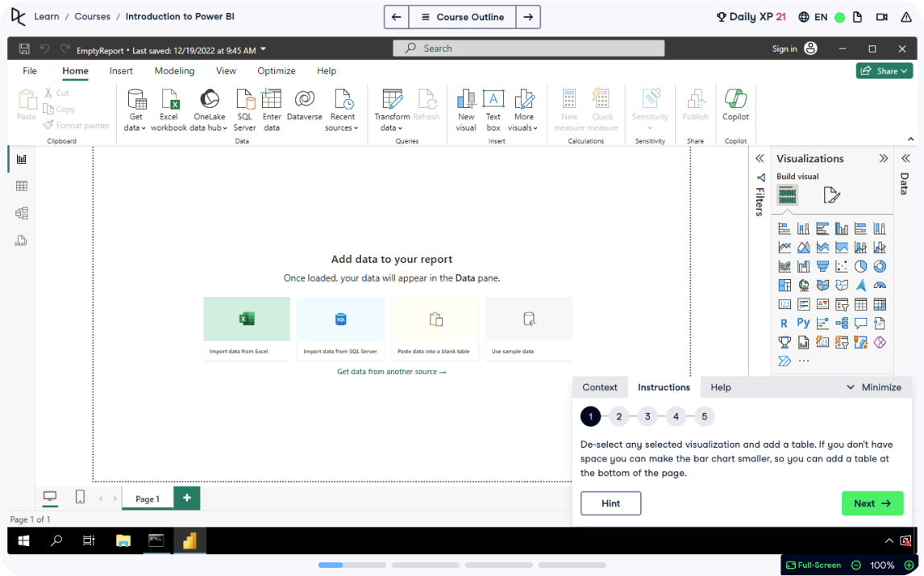Screen dimensions: 924x576
Task: Choose the Python visual icon
Action: pyautogui.click(x=803, y=323)
